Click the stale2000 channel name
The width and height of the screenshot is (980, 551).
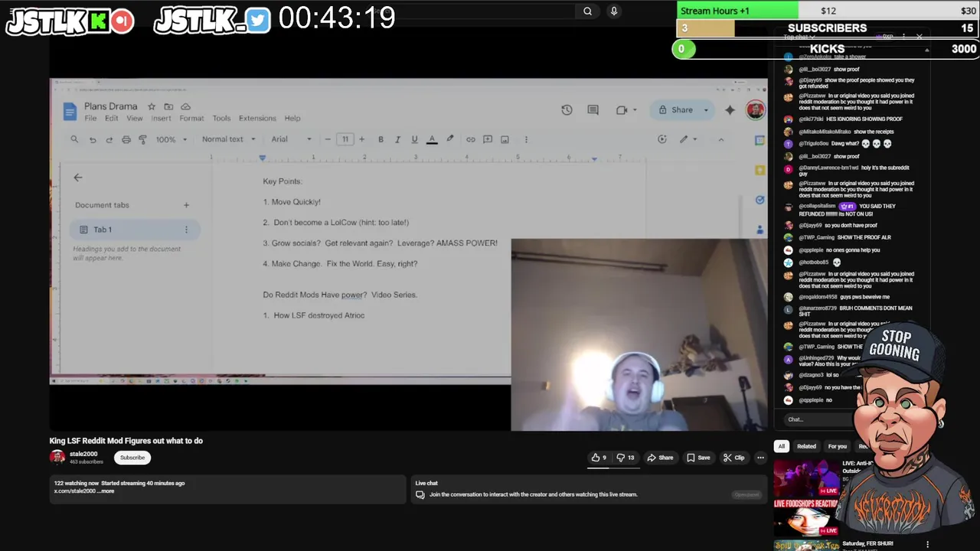pos(83,454)
